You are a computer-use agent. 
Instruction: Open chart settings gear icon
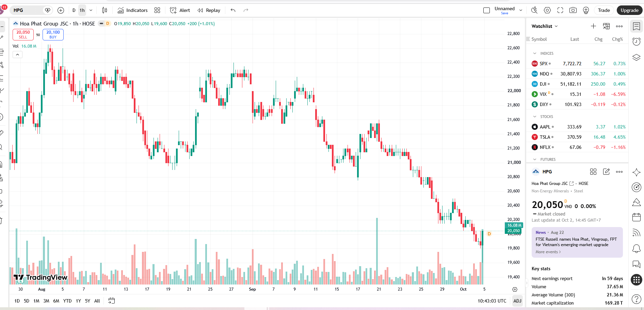[547, 10]
